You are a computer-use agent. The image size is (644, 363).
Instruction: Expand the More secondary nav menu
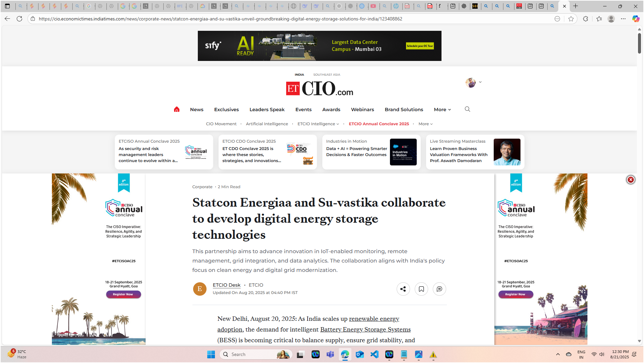point(425,124)
